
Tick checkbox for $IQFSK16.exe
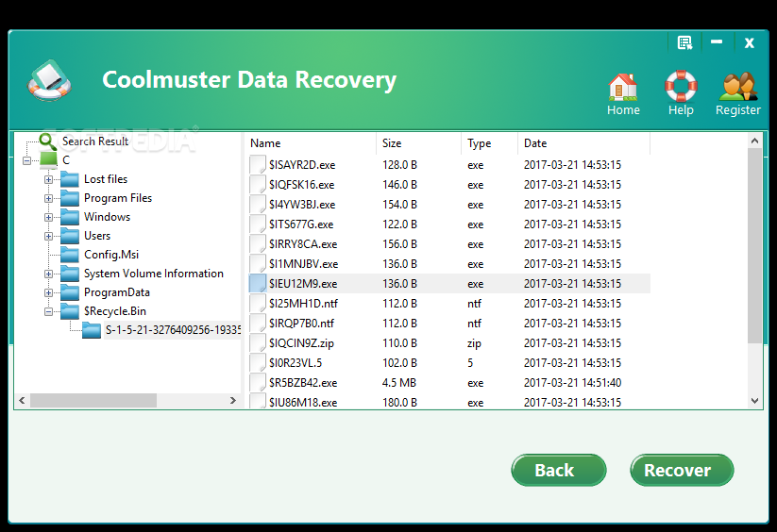[258, 185]
